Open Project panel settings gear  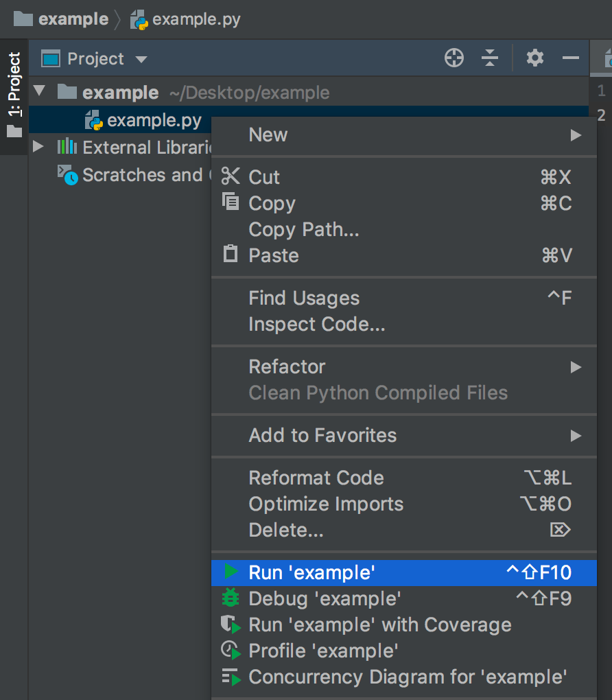pyautogui.click(x=535, y=58)
